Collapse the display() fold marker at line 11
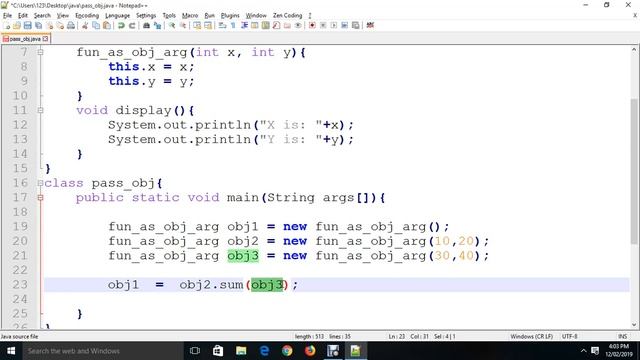 click(x=40, y=110)
